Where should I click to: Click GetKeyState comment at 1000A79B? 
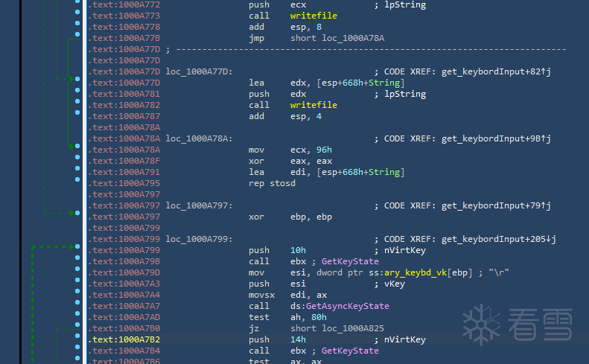[x=350, y=261]
